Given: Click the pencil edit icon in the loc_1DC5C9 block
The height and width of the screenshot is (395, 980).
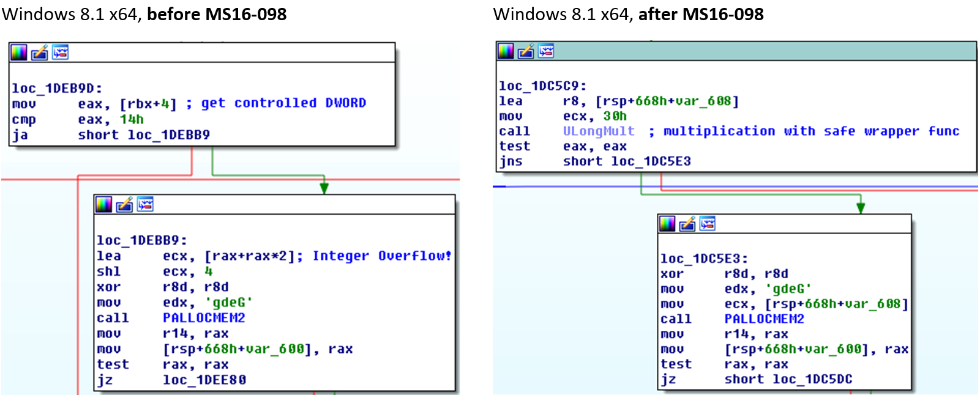Looking at the screenshot, I should [x=526, y=51].
